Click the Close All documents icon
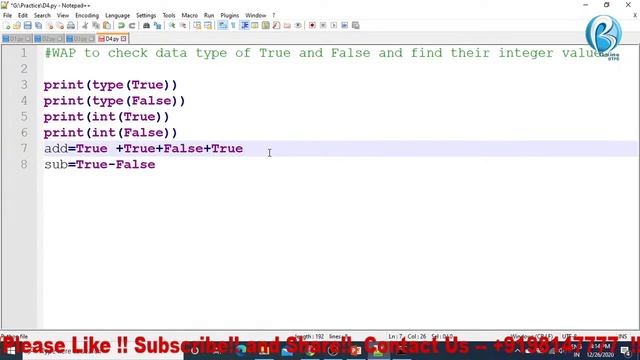Viewport: 640px width, 360px height. point(60,25)
